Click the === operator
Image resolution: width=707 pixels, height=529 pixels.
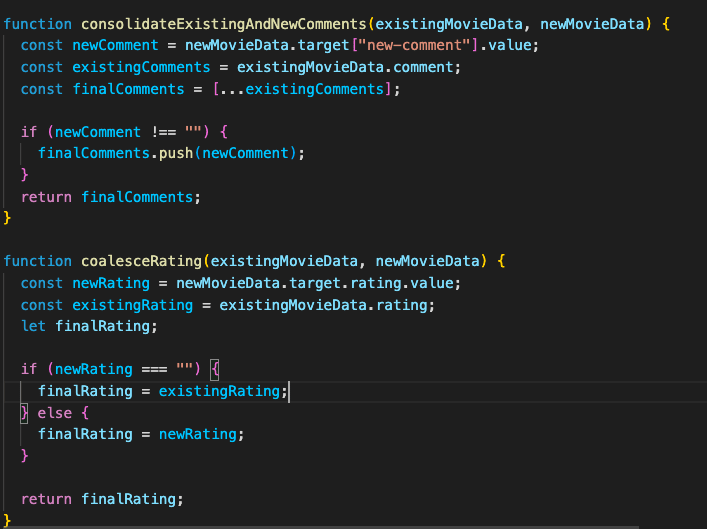[x=154, y=369]
